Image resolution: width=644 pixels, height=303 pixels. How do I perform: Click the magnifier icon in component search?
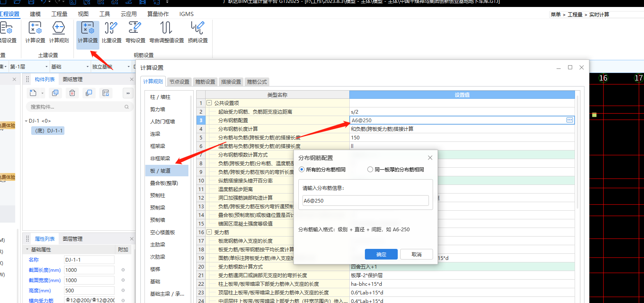click(x=126, y=107)
